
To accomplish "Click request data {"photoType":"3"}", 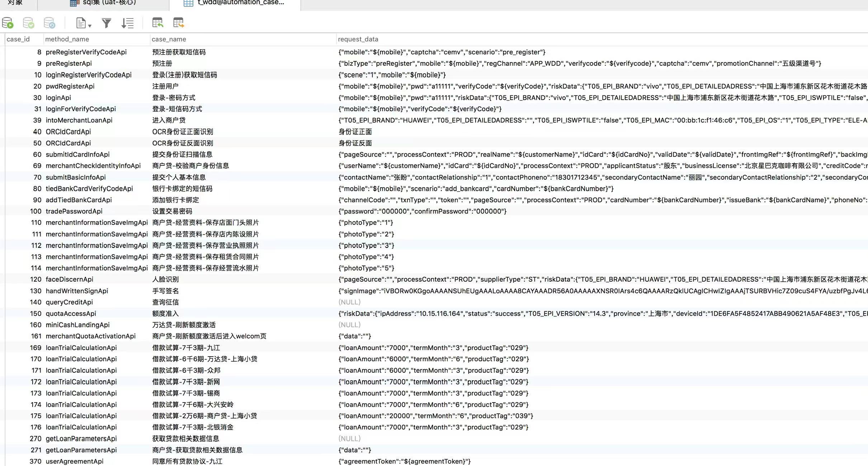I will 366,245.
